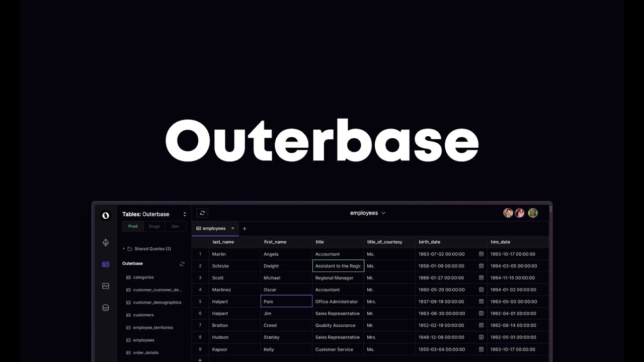Viewport: 644px width, 362px height.
Task: Open calendar picker for 1952-02-19 birth date
Action: click(x=481, y=325)
